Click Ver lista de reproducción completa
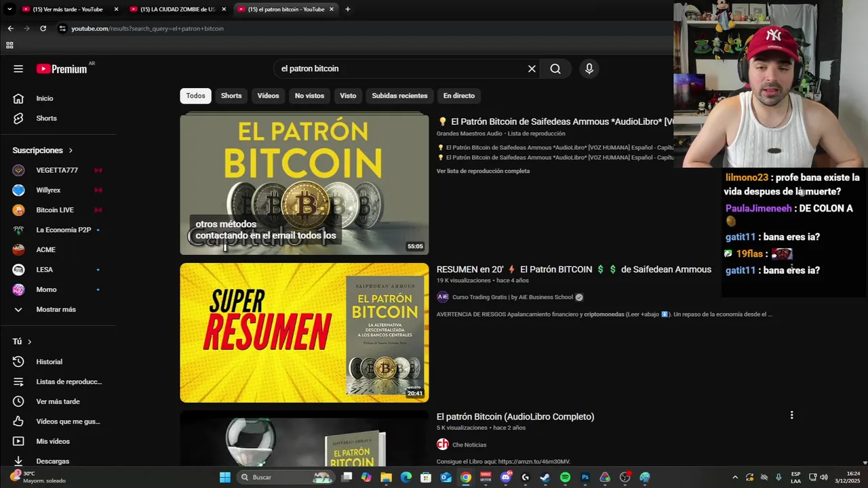 point(483,171)
